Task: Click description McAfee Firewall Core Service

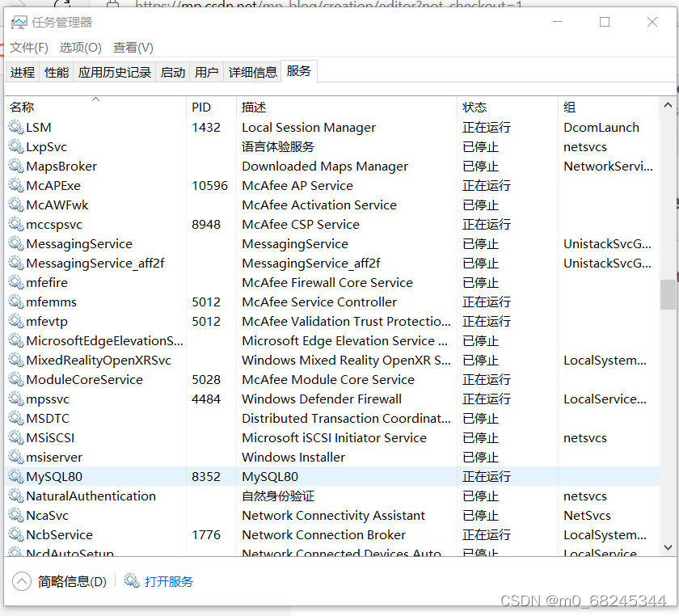Action: click(327, 282)
